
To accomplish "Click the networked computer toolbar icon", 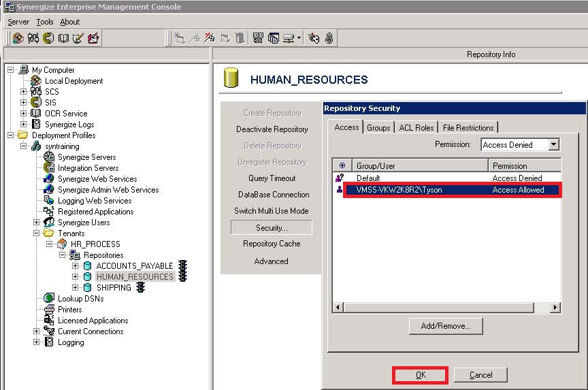I will tap(289, 38).
